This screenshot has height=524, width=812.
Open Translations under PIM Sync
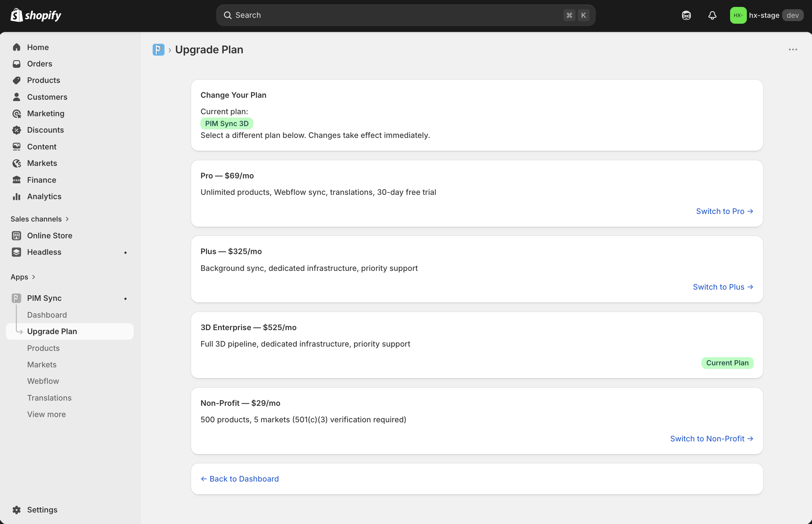click(49, 398)
